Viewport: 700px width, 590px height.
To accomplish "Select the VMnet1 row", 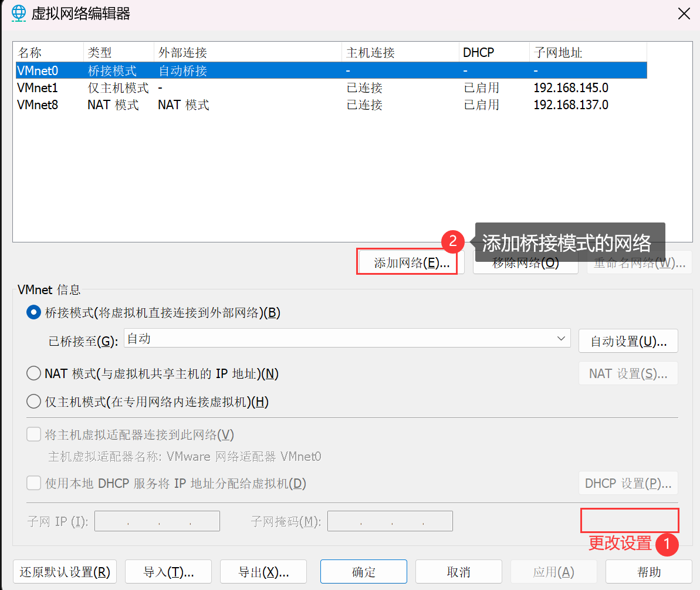I will [332, 87].
